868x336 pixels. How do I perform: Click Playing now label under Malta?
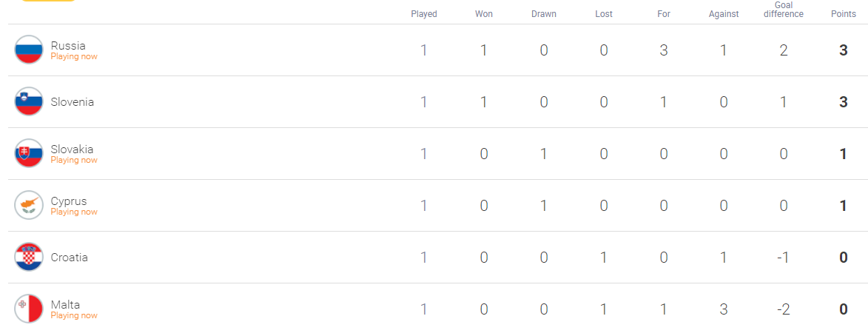(x=74, y=315)
